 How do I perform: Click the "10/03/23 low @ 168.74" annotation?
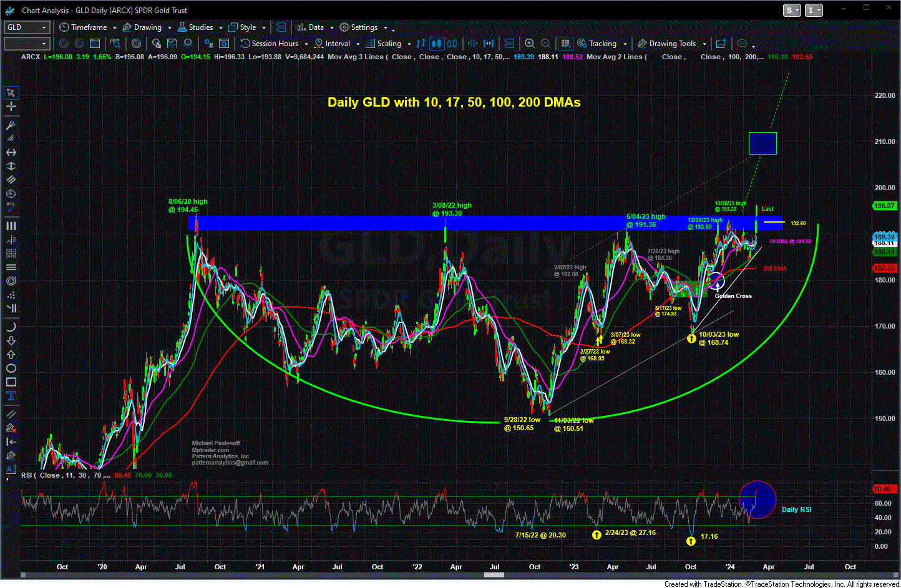click(x=719, y=339)
